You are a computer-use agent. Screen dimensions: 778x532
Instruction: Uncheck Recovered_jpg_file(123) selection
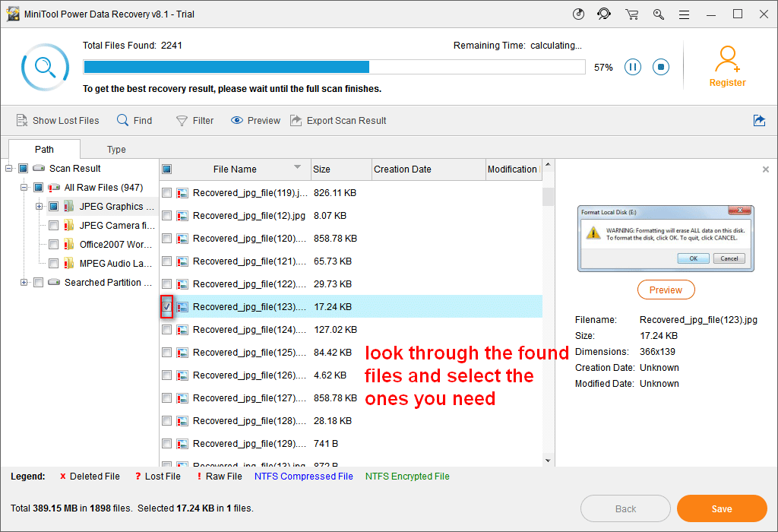pos(166,306)
